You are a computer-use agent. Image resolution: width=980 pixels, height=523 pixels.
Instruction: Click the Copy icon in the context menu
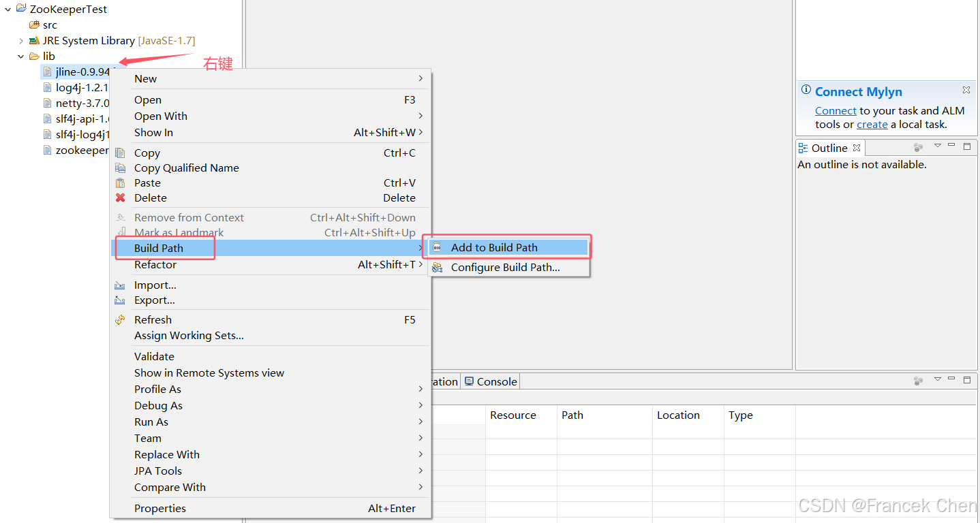(x=121, y=153)
